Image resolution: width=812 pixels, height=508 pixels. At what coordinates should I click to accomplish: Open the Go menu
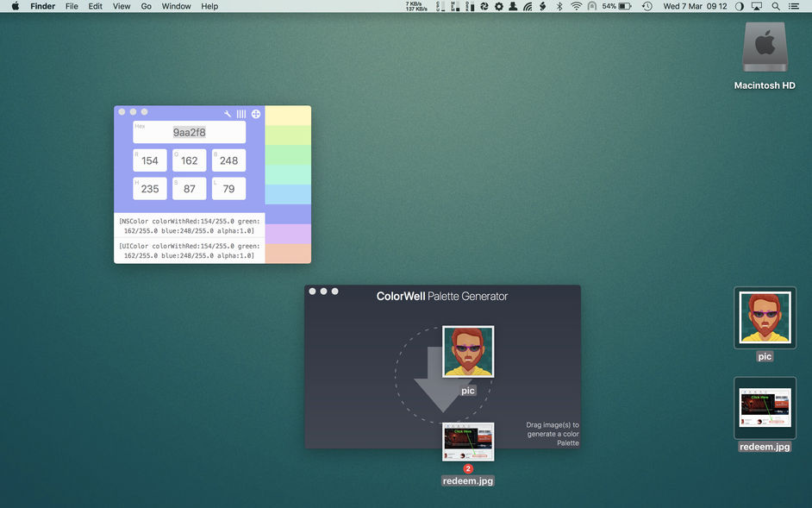[x=147, y=6]
